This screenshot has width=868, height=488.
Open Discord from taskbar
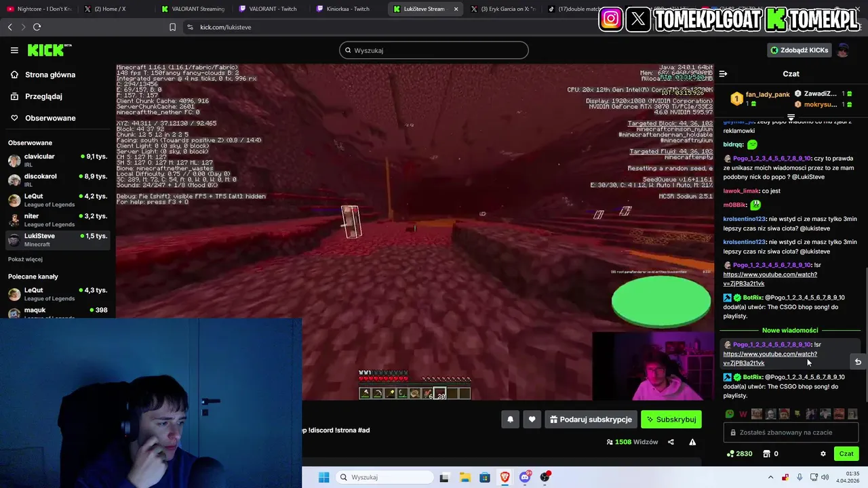(525, 477)
